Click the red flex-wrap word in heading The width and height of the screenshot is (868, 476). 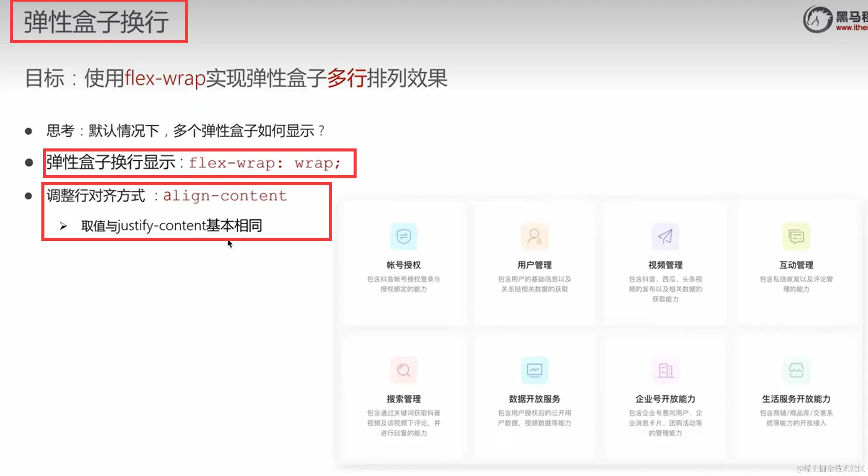[165, 79]
